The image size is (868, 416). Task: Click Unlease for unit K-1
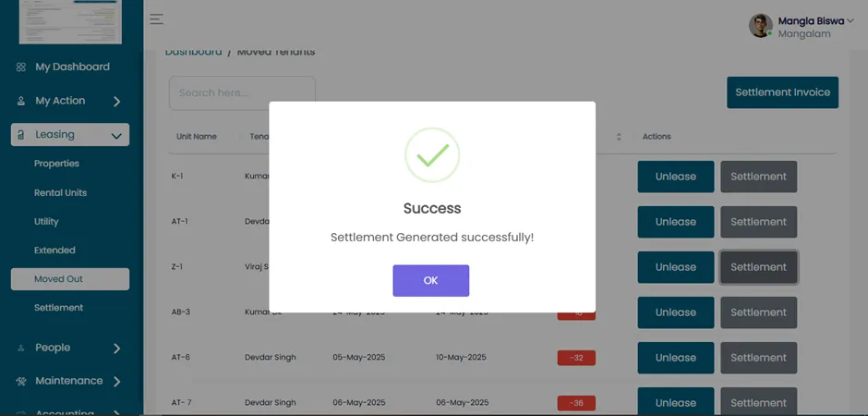pyautogui.click(x=675, y=177)
